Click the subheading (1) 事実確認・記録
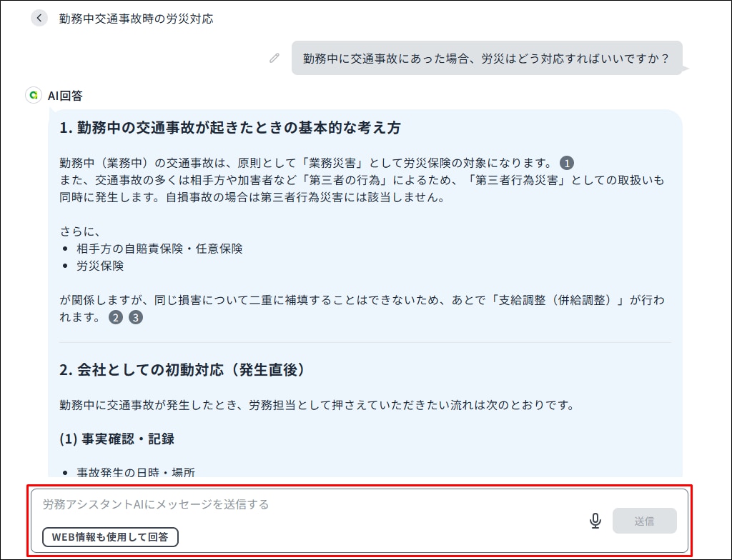 click(117, 439)
